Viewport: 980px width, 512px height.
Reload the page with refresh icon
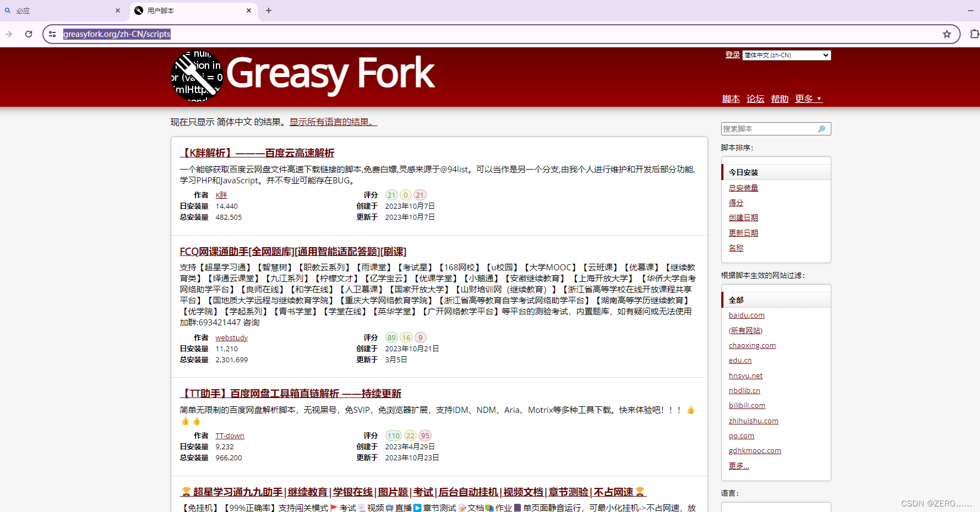click(29, 34)
